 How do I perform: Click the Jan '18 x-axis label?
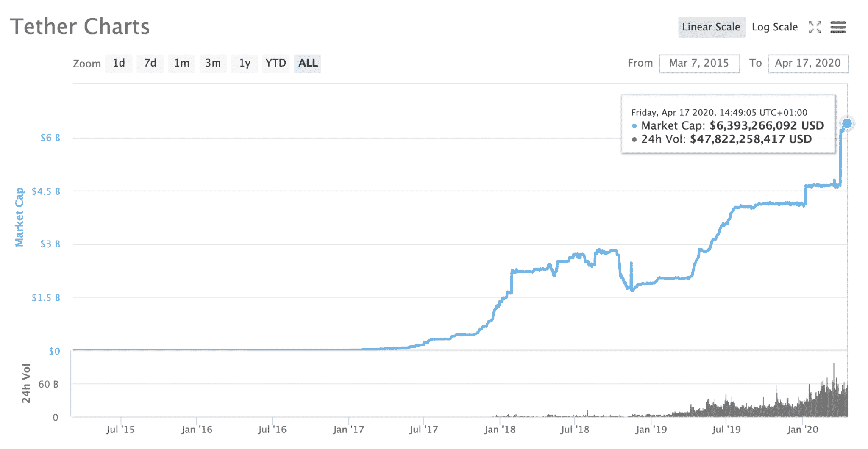500,430
